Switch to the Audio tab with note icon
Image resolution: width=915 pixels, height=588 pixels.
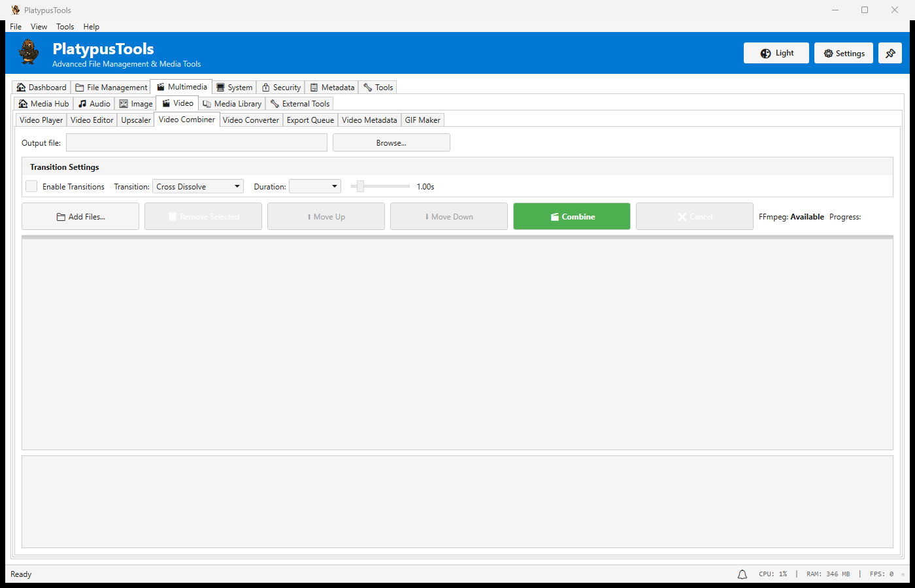tap(94, 104)
